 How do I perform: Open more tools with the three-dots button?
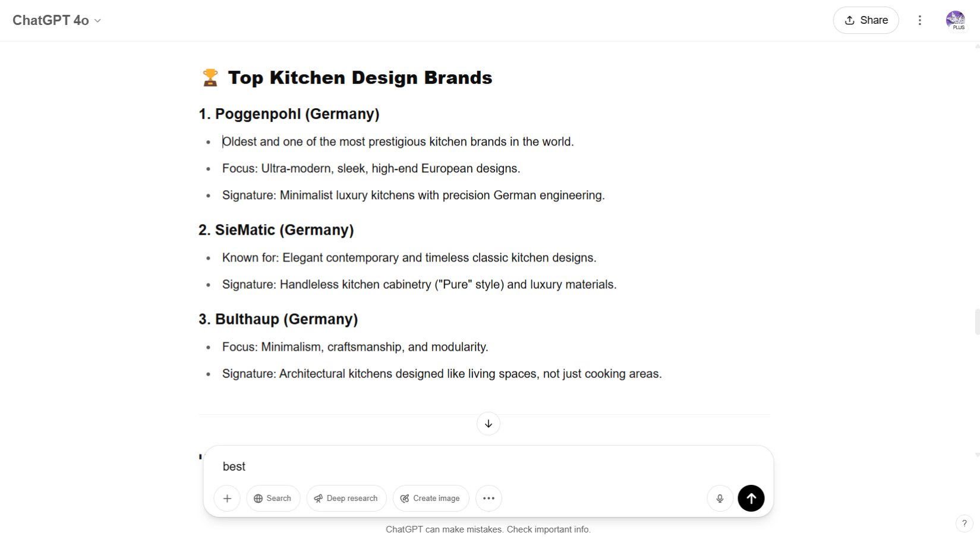[x=489, y=499]
